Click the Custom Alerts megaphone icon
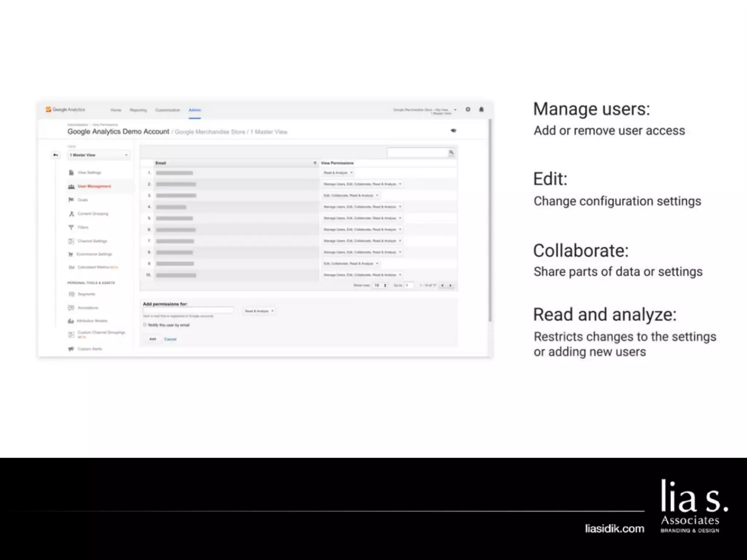The height and width of the screenshot is (560, 747). point(71,349)
